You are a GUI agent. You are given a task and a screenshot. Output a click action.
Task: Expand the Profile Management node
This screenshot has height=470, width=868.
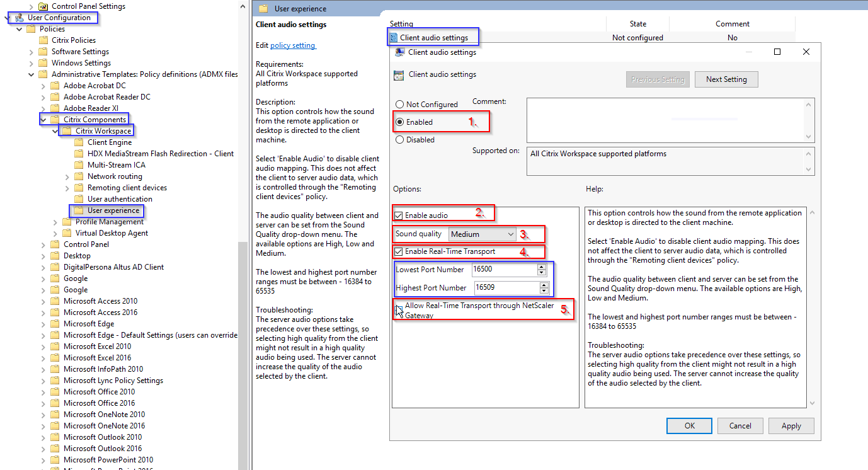(55, 222)
